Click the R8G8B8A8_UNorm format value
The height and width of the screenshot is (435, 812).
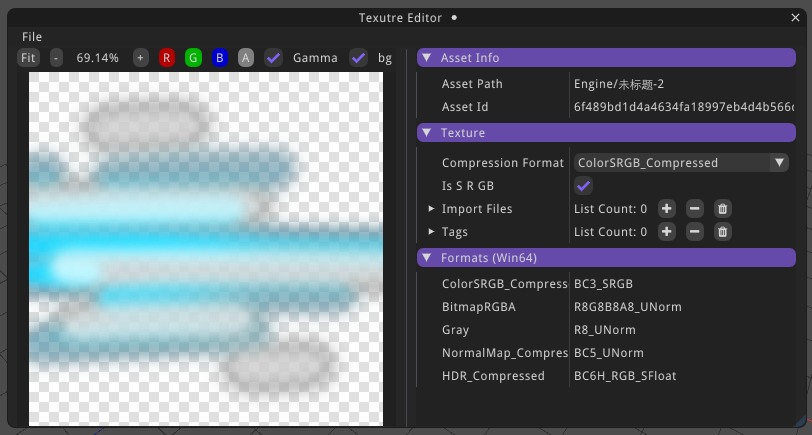(628, 307)
